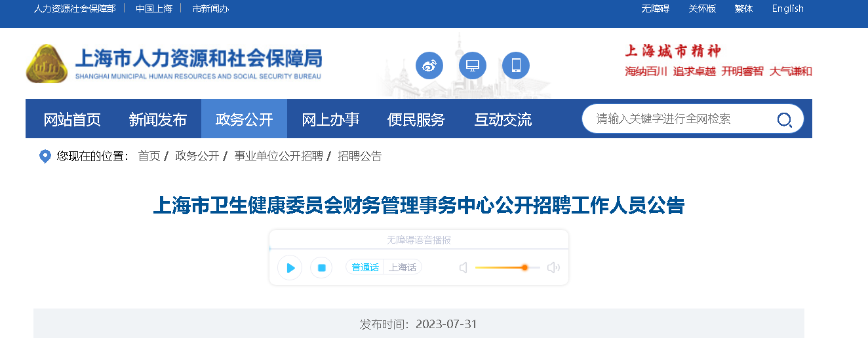Click the 上海市人力资源和社会保障局 title text
This screenshot has width=868, height=338.
tap(199, 58)
